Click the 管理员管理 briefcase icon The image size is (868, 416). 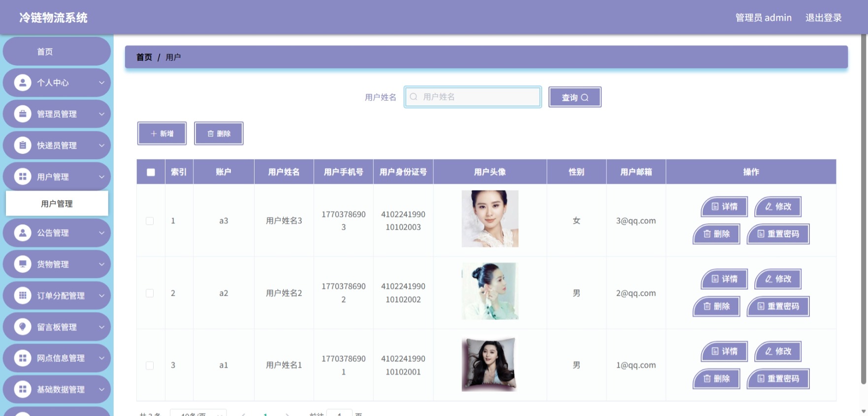(23, 114)
